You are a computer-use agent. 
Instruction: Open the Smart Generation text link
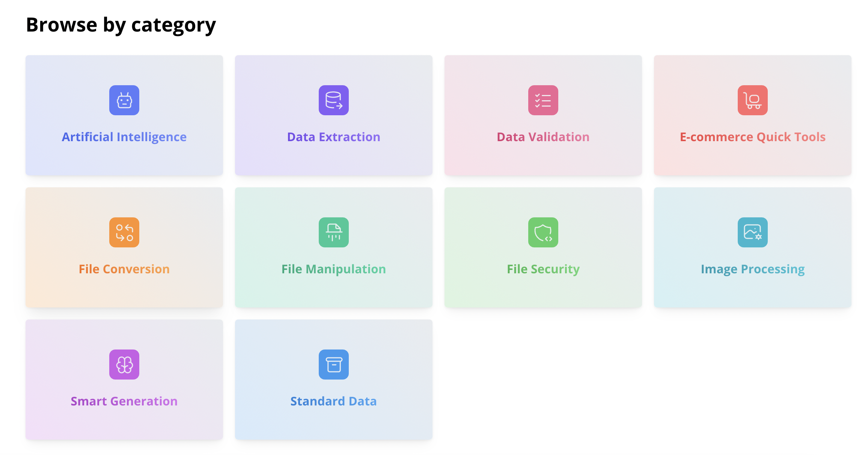pos(124,401)
